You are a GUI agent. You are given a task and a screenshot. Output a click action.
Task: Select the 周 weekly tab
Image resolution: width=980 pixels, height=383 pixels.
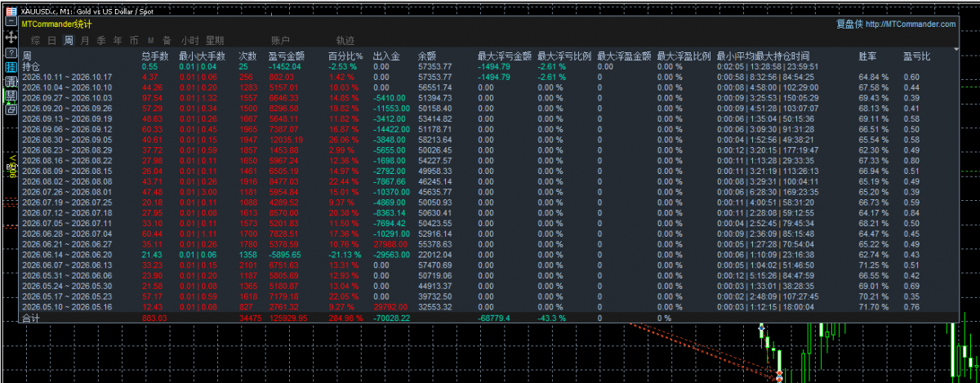(x=69, y=40)
